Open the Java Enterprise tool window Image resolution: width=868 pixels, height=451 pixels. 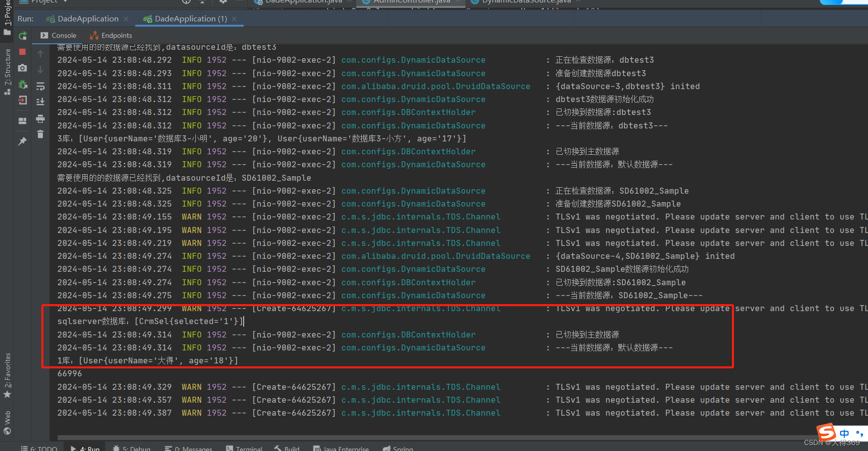pos(341,449)
